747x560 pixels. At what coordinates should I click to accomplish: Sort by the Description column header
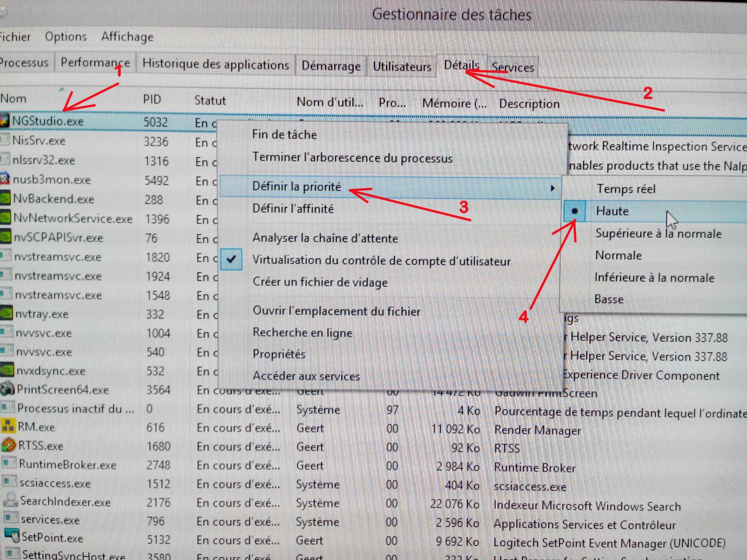tap(529, 104)
